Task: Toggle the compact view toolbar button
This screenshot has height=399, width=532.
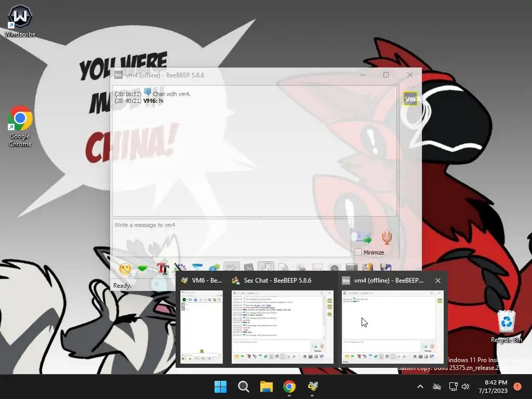Action: (265, 267)
